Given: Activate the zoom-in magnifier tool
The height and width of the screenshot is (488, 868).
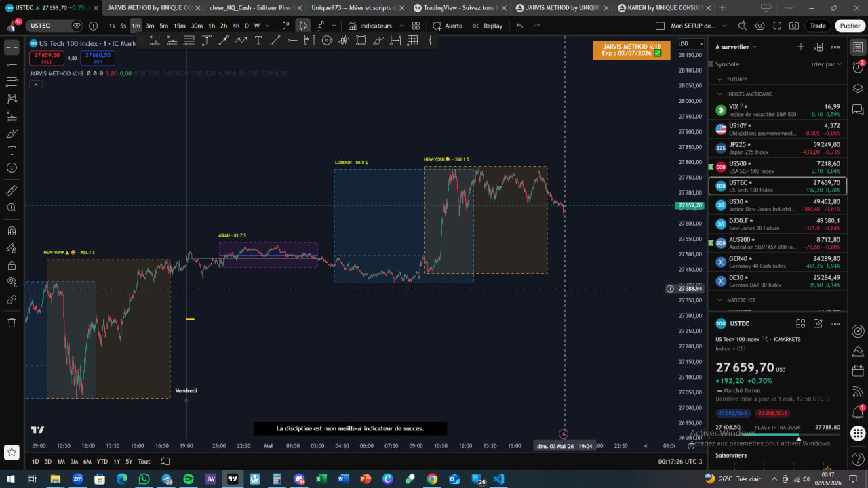Looking at the screenshot, I should (12, 208).
